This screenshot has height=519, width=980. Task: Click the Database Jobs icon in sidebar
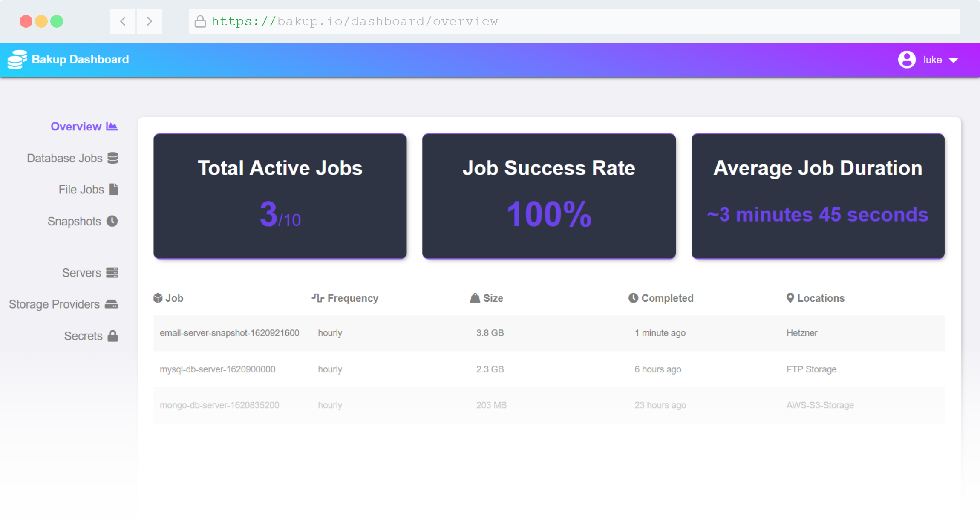click(112, 158)
